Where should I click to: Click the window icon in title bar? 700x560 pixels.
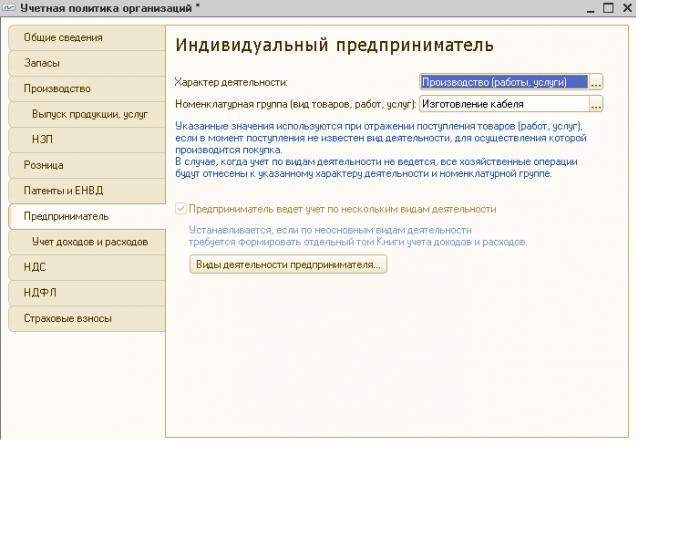coord(9,8)
